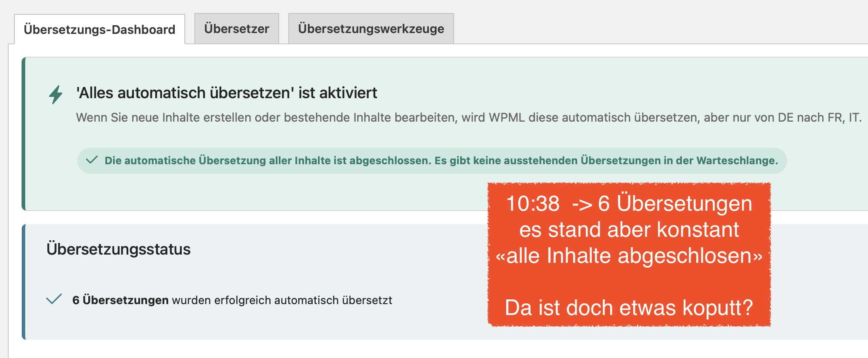The image size is (868, 358).
Task: Click the dark green left border of the auto-translate panel
Action: [x=24, y=134]
